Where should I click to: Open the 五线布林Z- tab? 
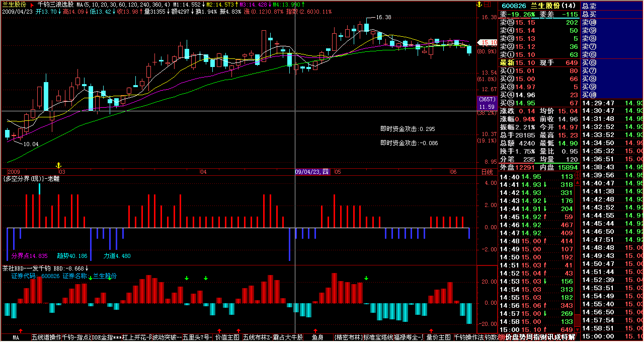click(x=258, y=337)
